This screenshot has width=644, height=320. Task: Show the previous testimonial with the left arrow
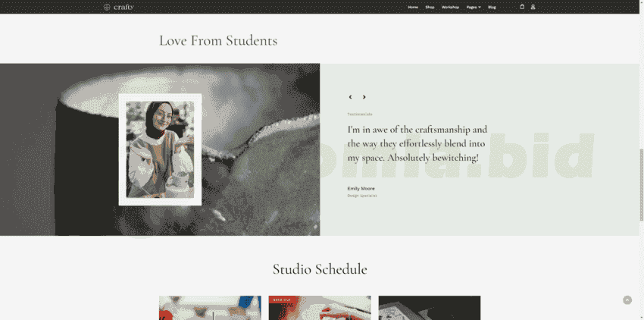[x=350, y=97]
